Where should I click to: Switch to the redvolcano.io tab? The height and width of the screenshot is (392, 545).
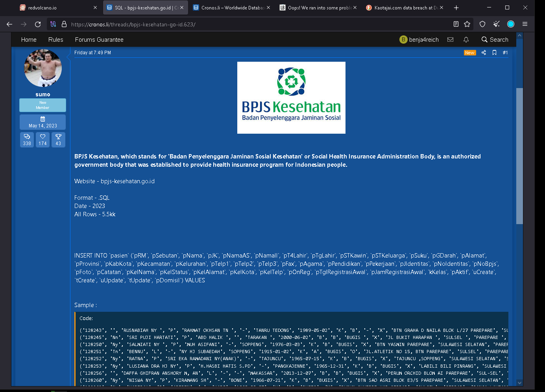(58, 7)
